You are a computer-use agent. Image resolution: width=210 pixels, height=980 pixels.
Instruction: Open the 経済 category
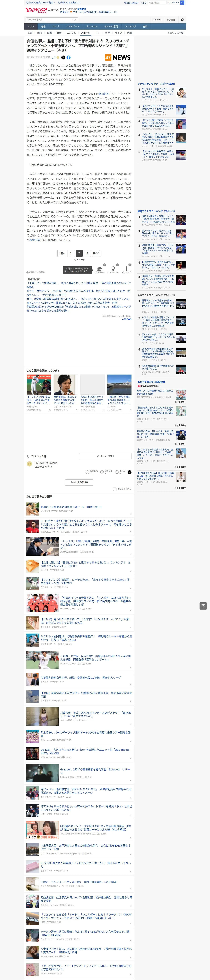pos(59,33)
